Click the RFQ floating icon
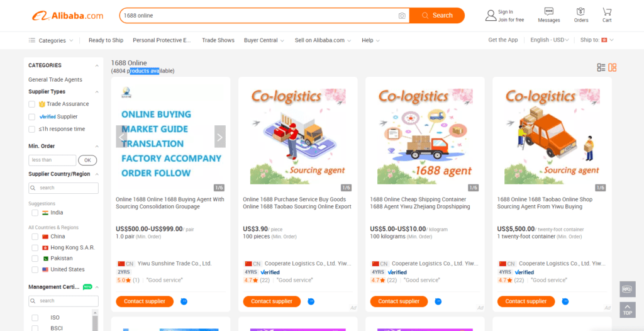644x331 pixels. pyautogui.click(x=627, y=289)
